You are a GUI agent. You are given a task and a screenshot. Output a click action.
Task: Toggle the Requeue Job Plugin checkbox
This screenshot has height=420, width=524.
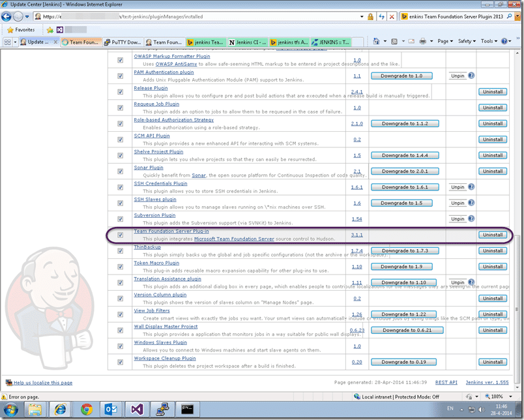tap(121, 108)
